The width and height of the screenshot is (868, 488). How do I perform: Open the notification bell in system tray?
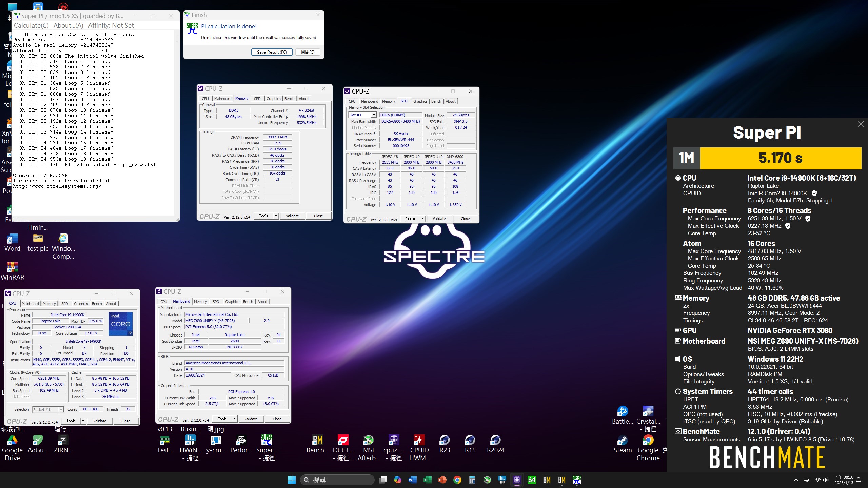pos(859,480)
